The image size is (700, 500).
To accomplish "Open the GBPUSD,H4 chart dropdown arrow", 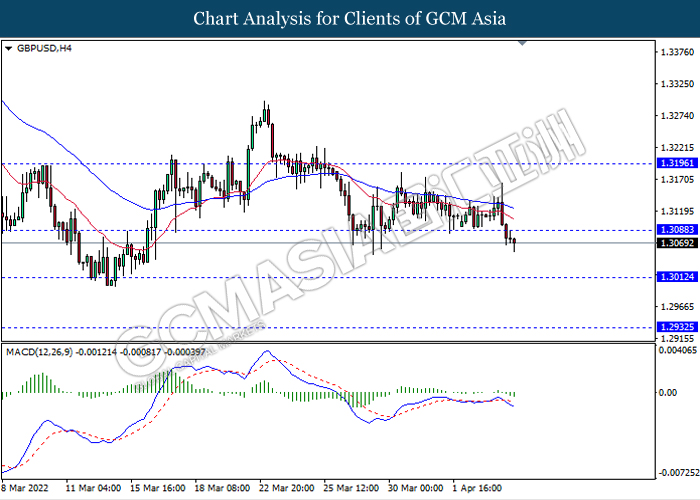I will point(8,49).
